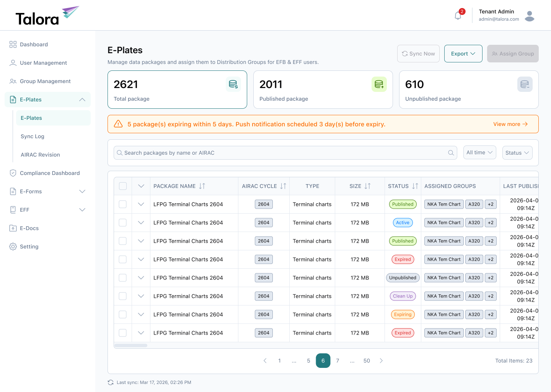The width and height of the screenshot is (551, 392).
Task: Click the Clean Up status badge
Action: pos(403,296)
